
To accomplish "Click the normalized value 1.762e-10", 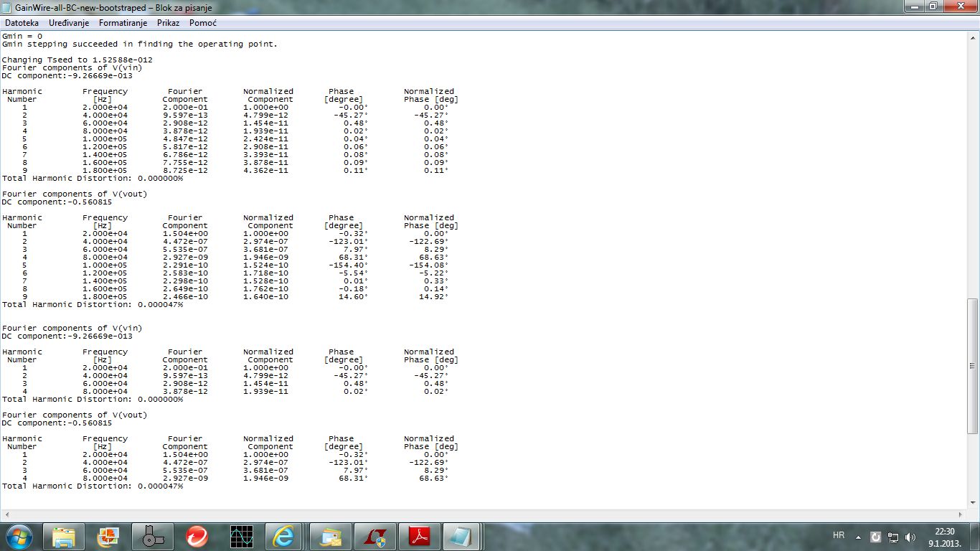I will point(265,288).
